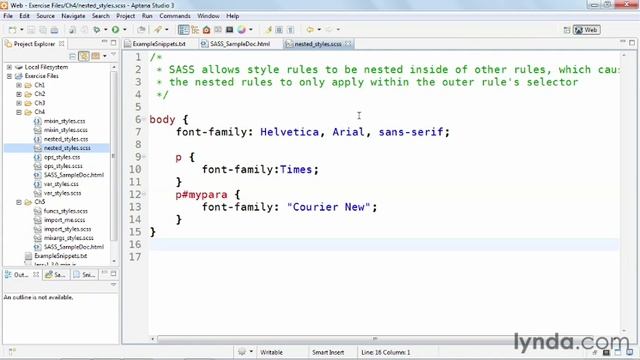Open the Window menu
Image resolution: width=640 pixels, height=360 pixels.
208,16
